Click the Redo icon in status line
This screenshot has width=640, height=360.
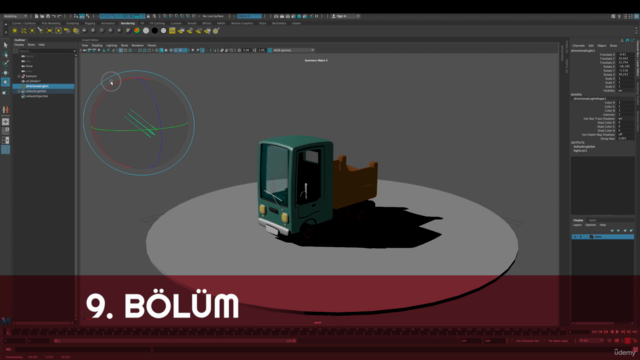[59, 16]
